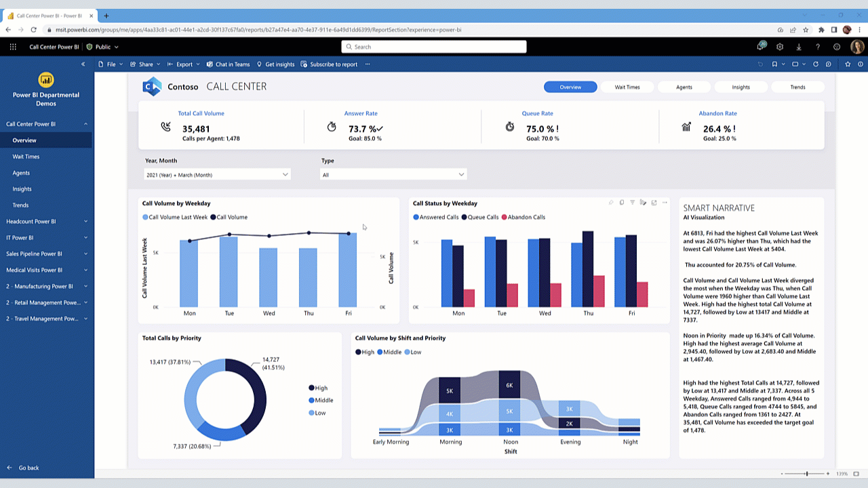
Task: Switch to the Wait Times tab
Action: 627,87
